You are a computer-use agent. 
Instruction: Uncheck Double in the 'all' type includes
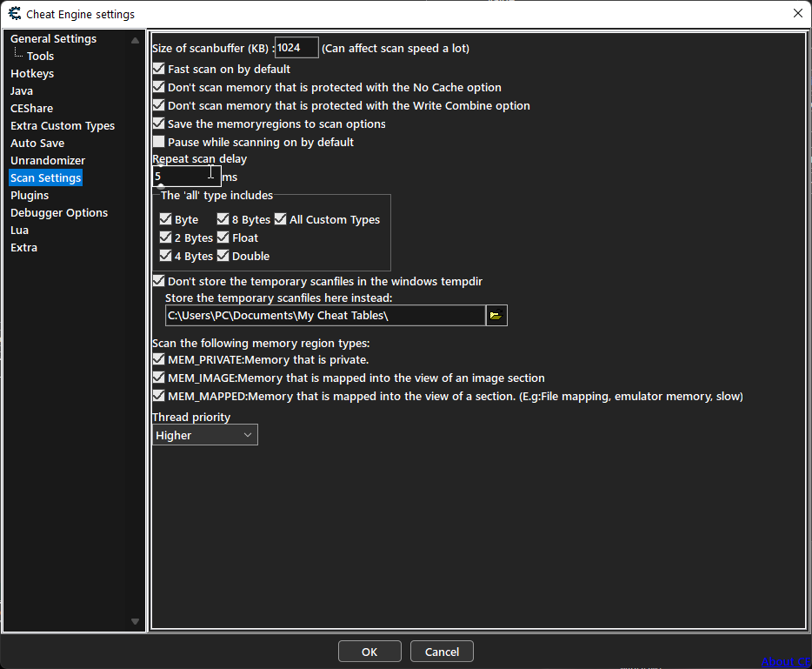click(x=222, y=256)
